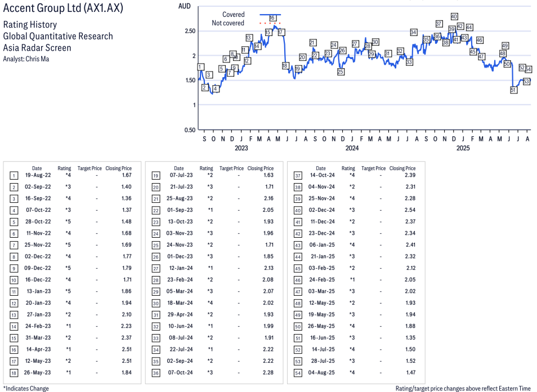Viewport: 537px width, 392px height.
Task: Select the "Rating History" heading
Action: 30,25
